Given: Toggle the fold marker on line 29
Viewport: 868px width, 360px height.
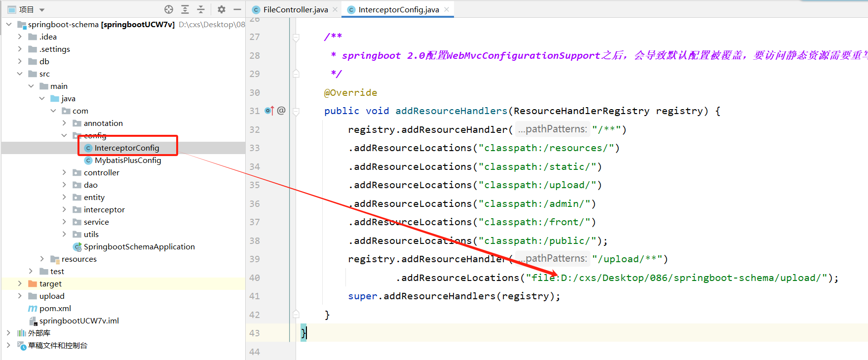Looking at the screenshot, I should 296,74.
